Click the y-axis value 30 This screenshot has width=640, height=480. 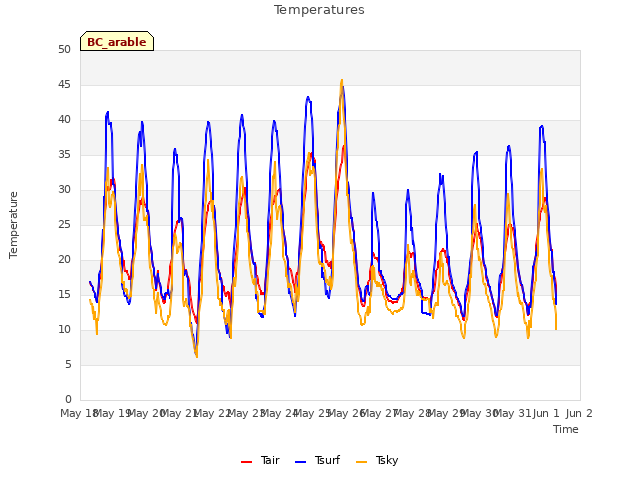pyautogui.click(x=64, y=189)
